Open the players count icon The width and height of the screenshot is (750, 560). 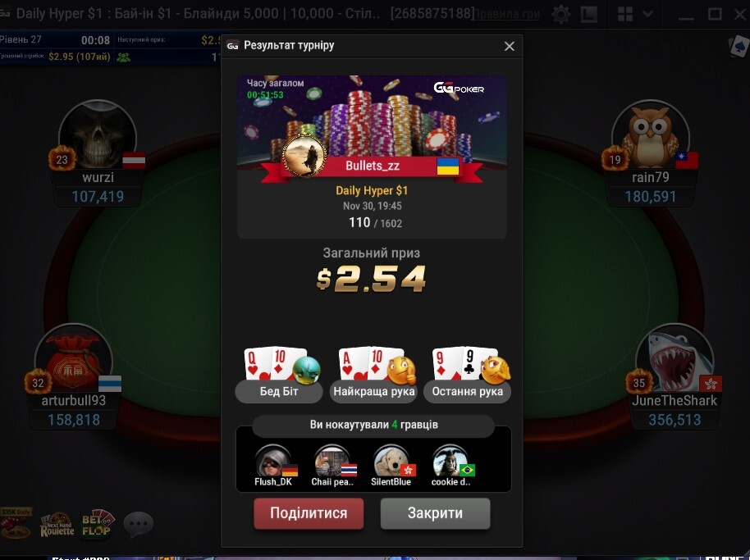pos(123,57)
